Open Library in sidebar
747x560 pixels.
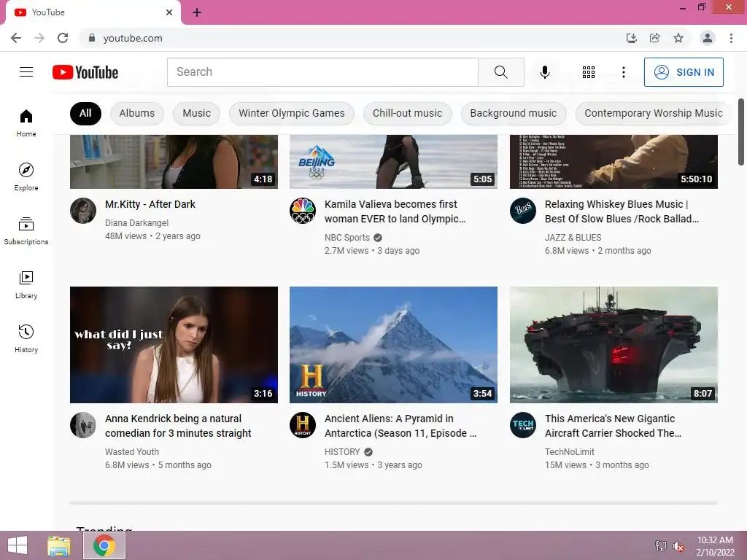(26, 285)
